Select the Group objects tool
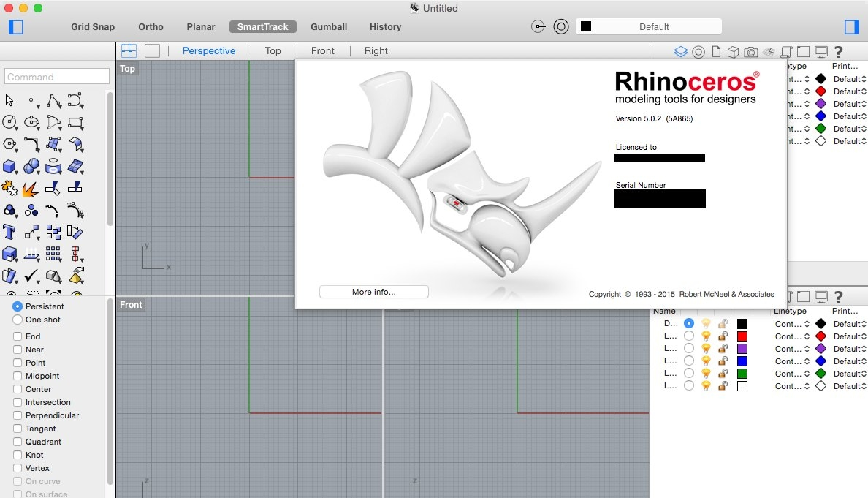Viewport: 868px width, 498px height. tap(9, 211)
